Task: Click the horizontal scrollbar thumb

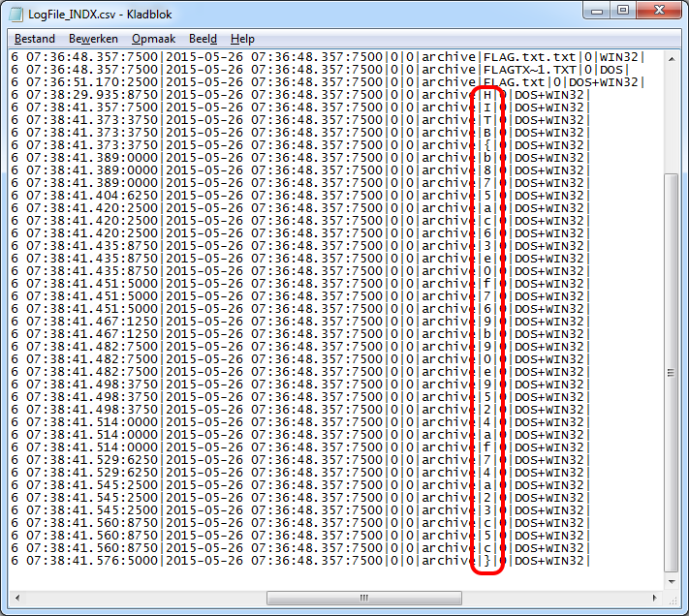Action: tap(363, 597)
